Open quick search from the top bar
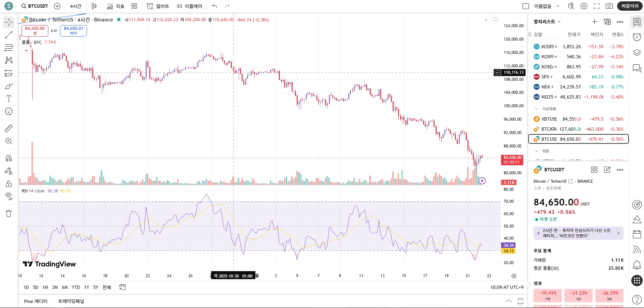Viewport: 644px width, 308px height. (571, 6)
